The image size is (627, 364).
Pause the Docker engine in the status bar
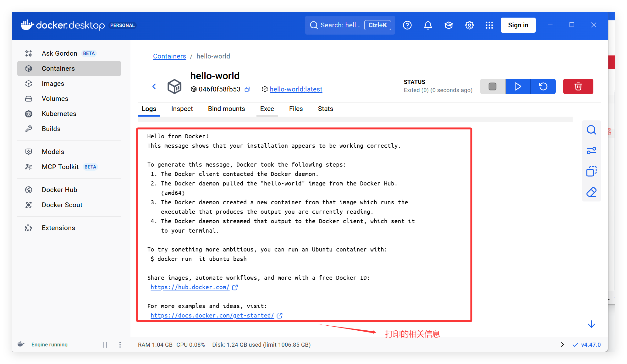pos(105,345)
